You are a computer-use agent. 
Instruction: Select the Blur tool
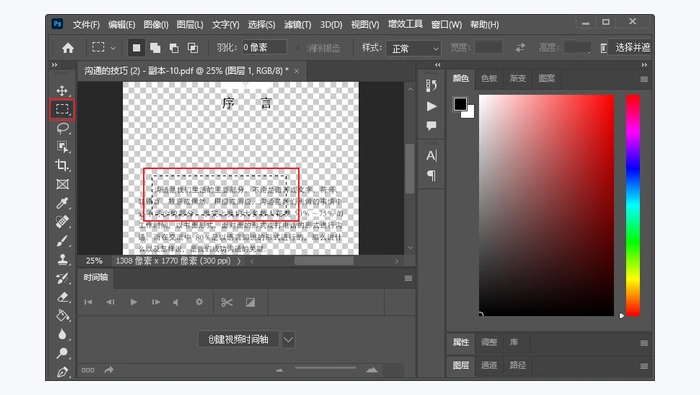click(x=62, y=334)
